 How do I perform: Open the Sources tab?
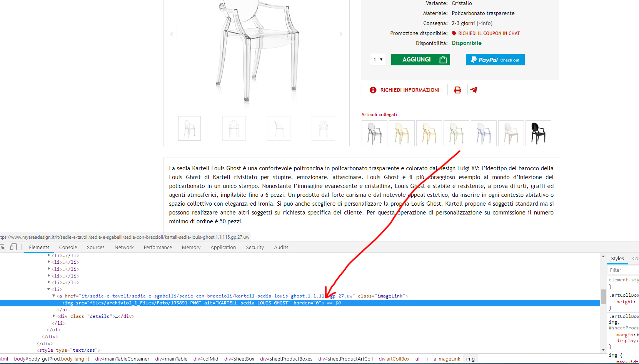click(x=96, y=248)
